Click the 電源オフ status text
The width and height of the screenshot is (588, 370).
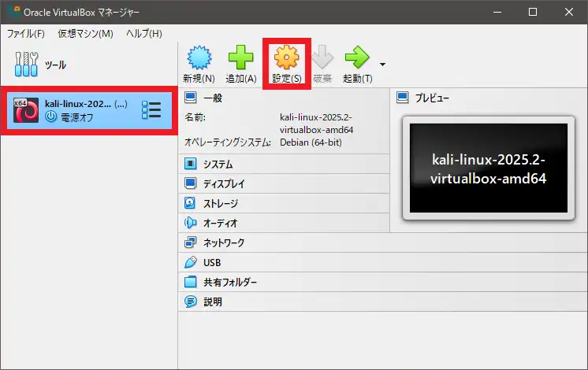(x=77, y=117)
